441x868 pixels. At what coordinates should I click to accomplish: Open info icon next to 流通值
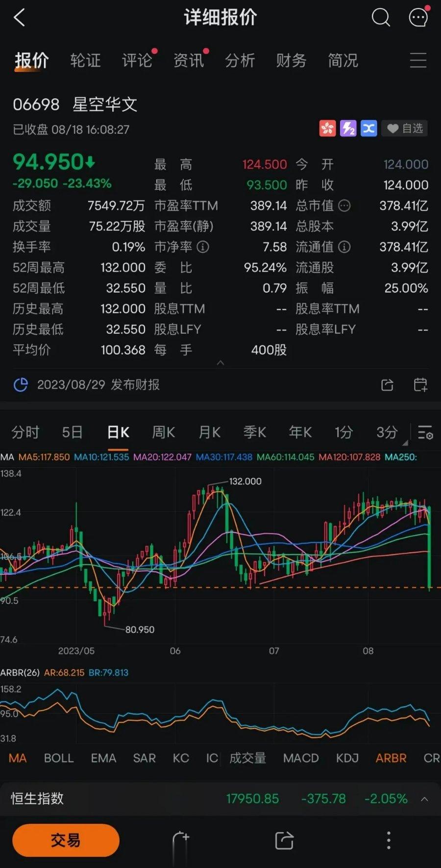coord(344,247)
